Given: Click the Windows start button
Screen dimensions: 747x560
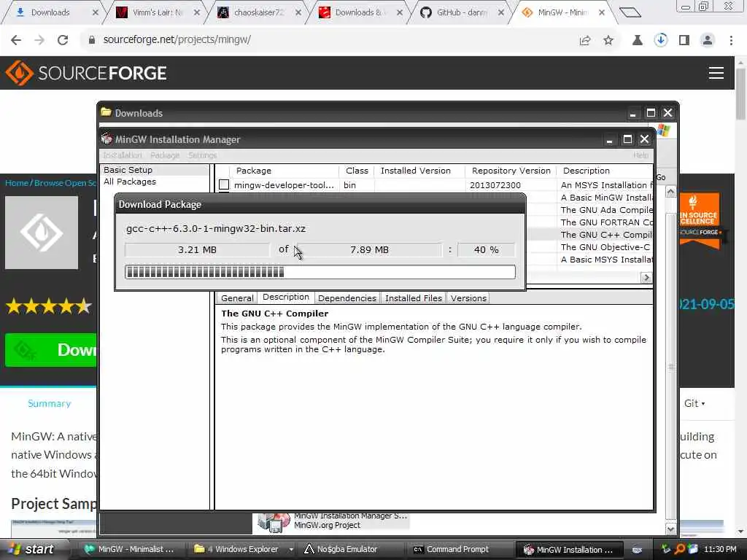Looking at the screenshot, I should [32, 550].
